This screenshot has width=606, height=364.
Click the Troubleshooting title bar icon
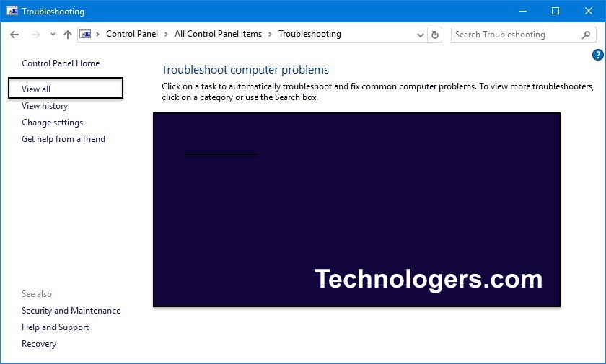[12, 11]
